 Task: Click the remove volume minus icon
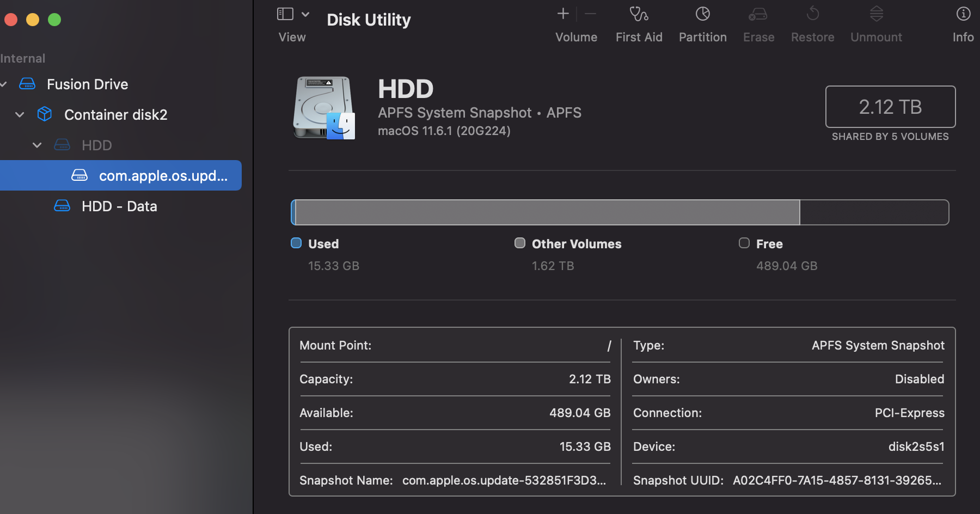(590, 14)
